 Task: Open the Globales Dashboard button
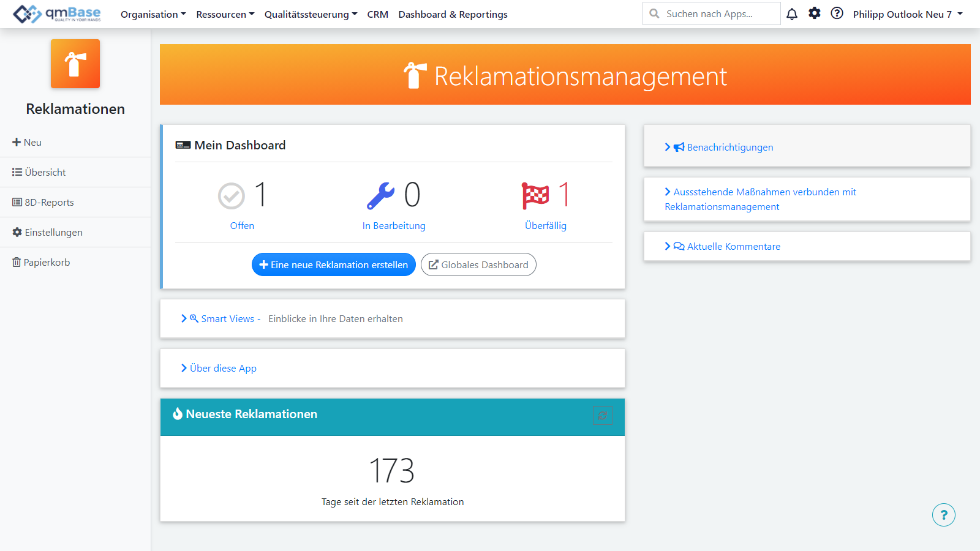click(x=478, y=264)
